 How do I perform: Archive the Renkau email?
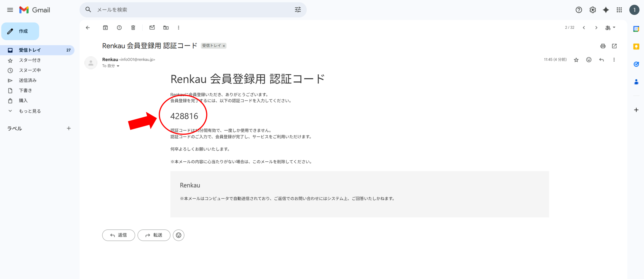coord(105,28)
